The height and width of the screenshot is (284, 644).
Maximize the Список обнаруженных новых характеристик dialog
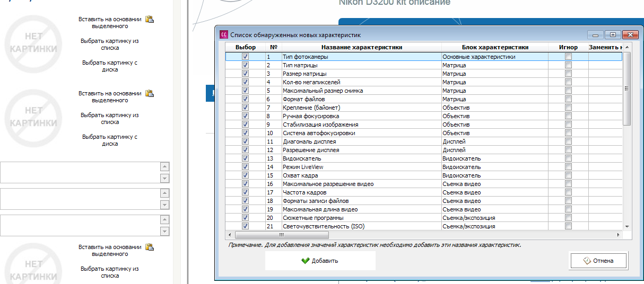click(x=613, y=35)
